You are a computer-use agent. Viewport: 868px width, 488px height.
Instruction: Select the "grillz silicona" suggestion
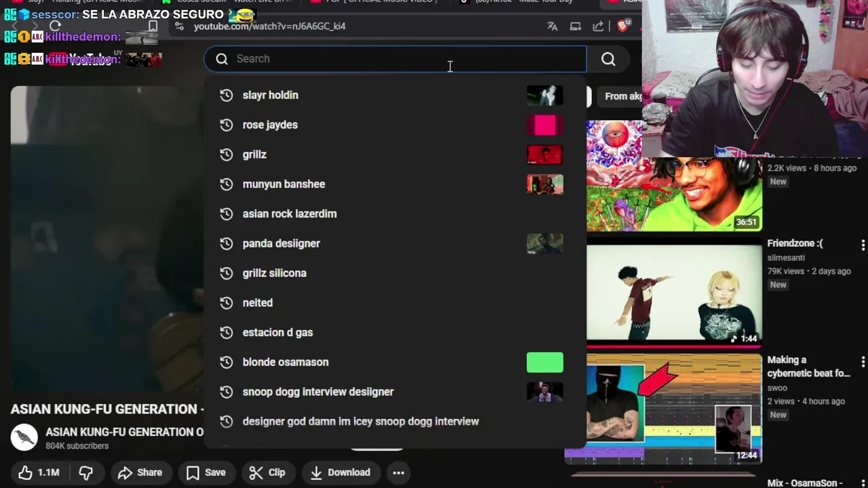tap(395, 273)
